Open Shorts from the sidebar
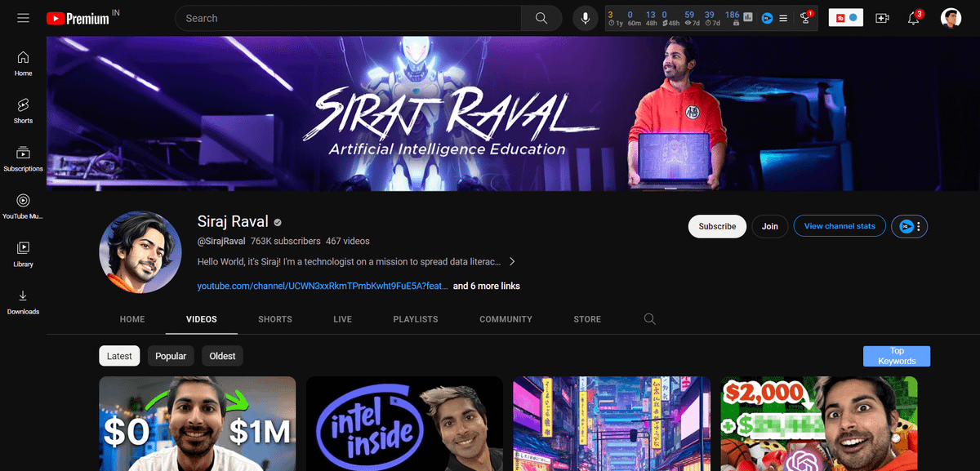 click(23, 110)
